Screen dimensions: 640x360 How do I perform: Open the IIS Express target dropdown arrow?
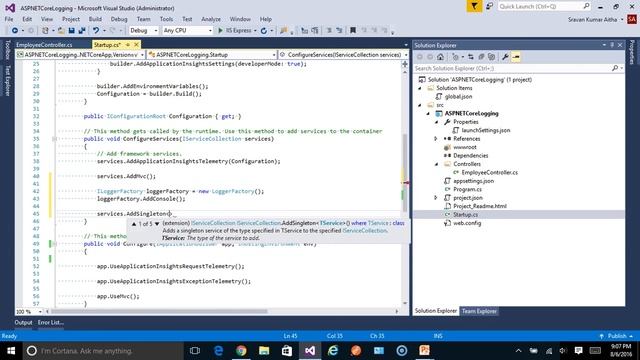(x=255, y=31)
